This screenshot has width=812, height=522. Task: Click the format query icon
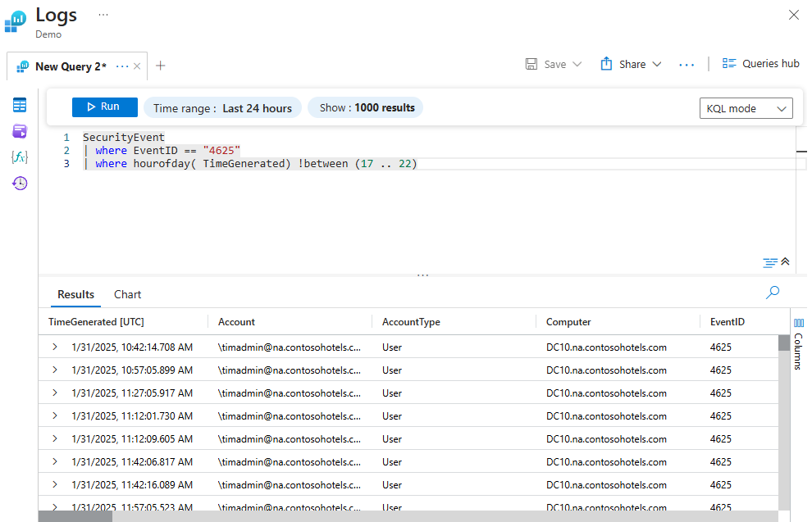[x=770, y=263]
